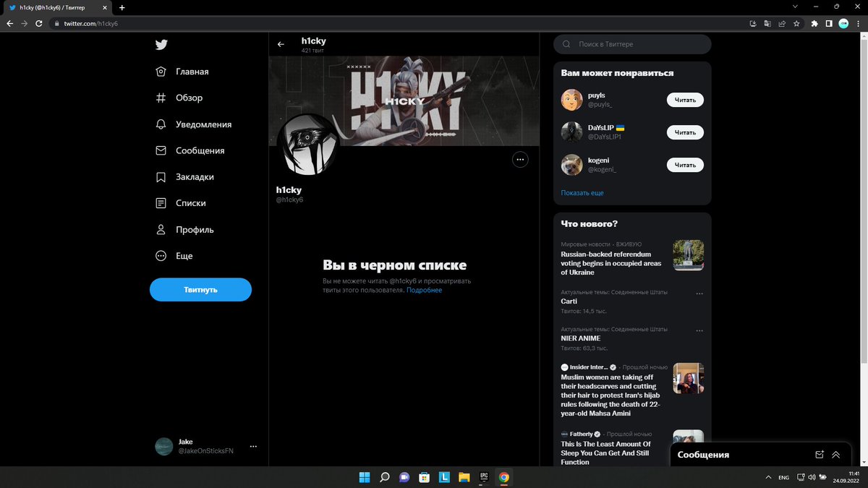
Task: Open Chat app on taskbar
Action: point(404,477)
